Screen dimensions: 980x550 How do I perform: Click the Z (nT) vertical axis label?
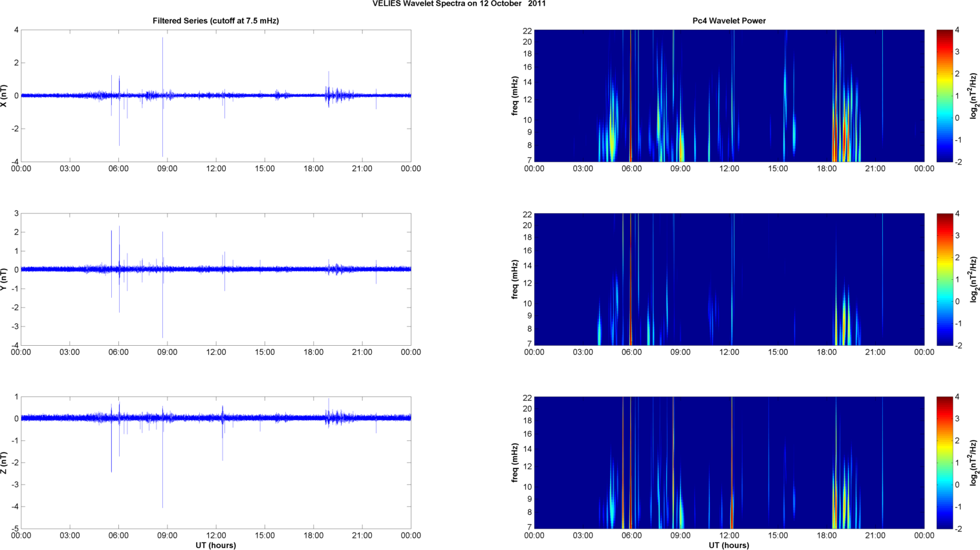tap(5, 463)
